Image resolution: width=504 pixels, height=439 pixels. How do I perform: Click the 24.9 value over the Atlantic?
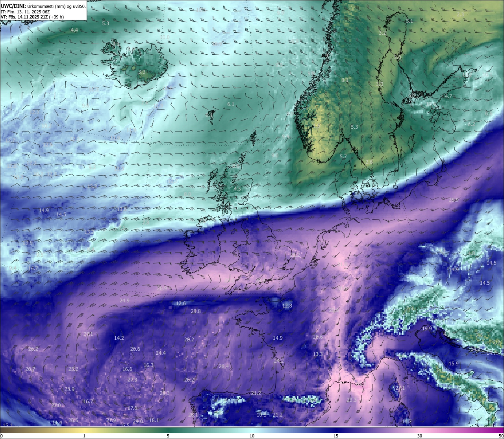[x=124, y=301]
